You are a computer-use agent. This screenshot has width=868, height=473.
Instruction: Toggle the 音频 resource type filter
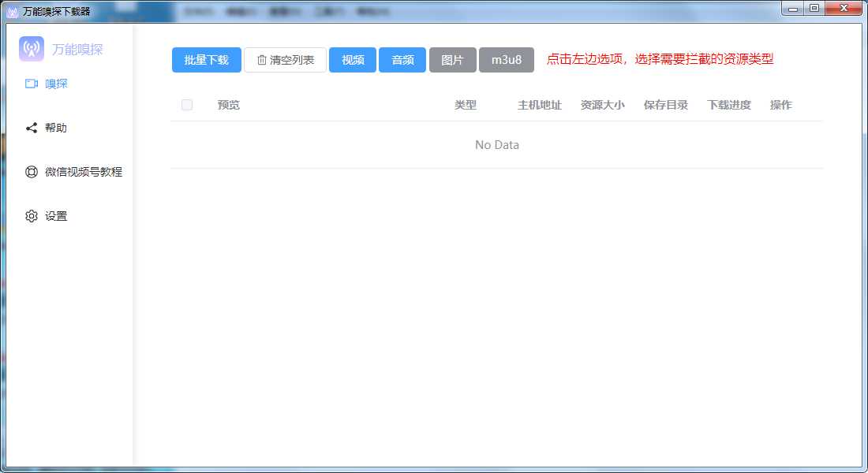click(x=402, y=60)
